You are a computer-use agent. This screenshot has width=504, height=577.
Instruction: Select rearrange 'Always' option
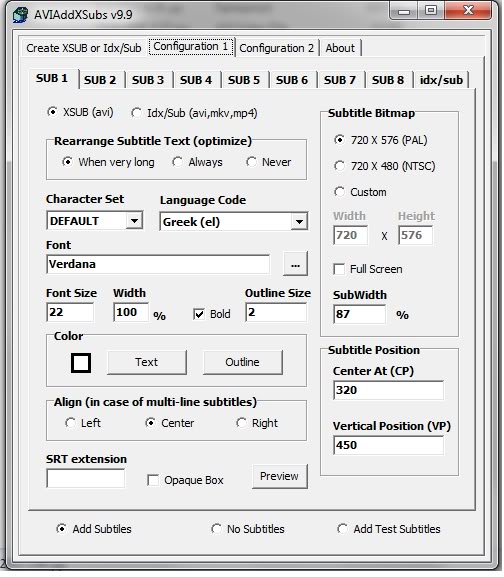[x=198, y=162]
